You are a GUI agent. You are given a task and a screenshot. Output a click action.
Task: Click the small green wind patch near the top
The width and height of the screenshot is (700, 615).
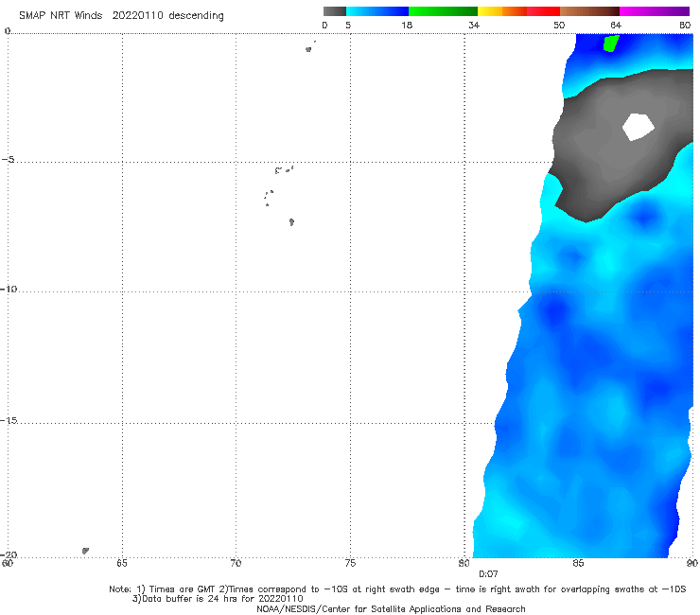pyautogui.click(x=611, y=44)
